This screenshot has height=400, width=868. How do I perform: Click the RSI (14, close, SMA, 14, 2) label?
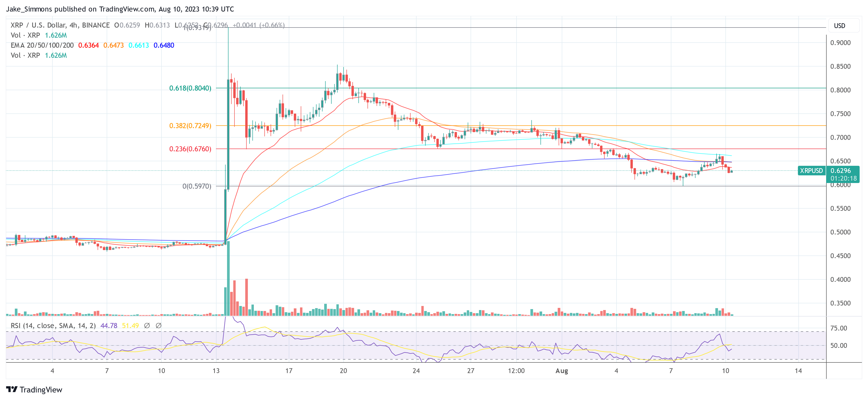(53, 326)
